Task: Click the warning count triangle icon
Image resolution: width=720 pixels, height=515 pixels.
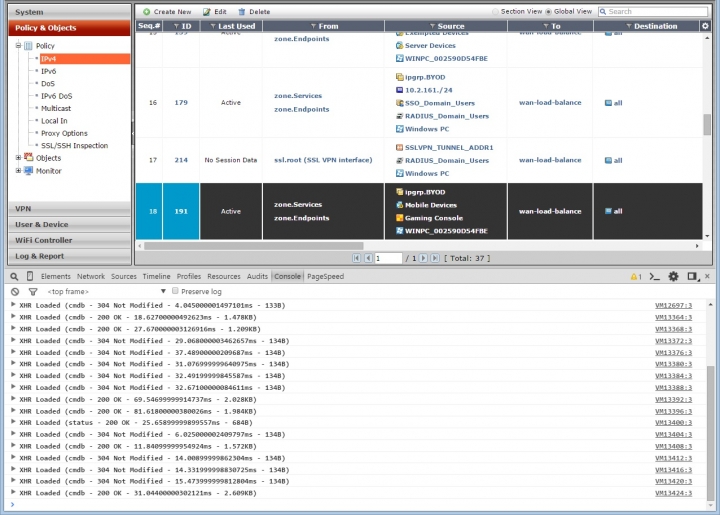Action: pyautogui.click(x=634, y=276)
